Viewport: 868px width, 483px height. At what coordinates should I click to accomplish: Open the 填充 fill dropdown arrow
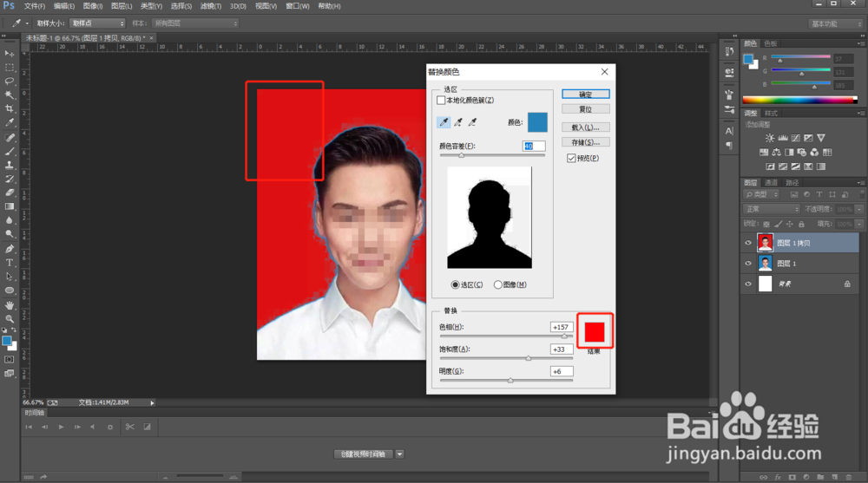pyautogui.click(x=859, y=224)
